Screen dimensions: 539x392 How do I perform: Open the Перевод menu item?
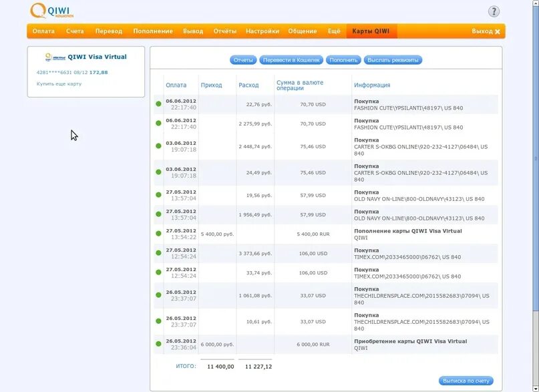pyautogui.click(x=109, y=31)
